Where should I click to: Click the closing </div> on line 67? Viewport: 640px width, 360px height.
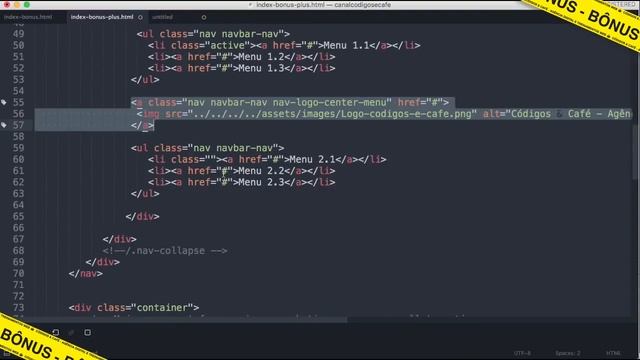pos(120,239)
